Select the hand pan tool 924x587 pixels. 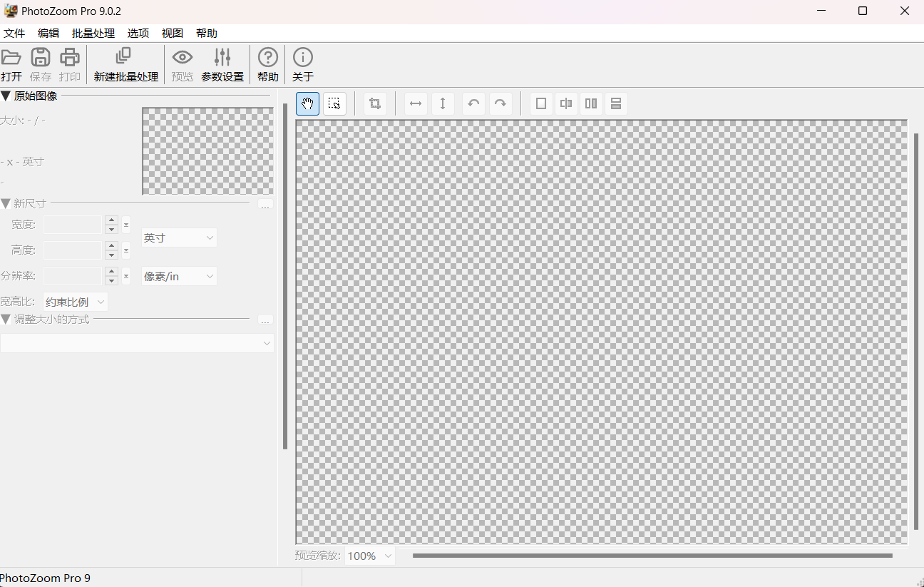(x=308, y=103)
